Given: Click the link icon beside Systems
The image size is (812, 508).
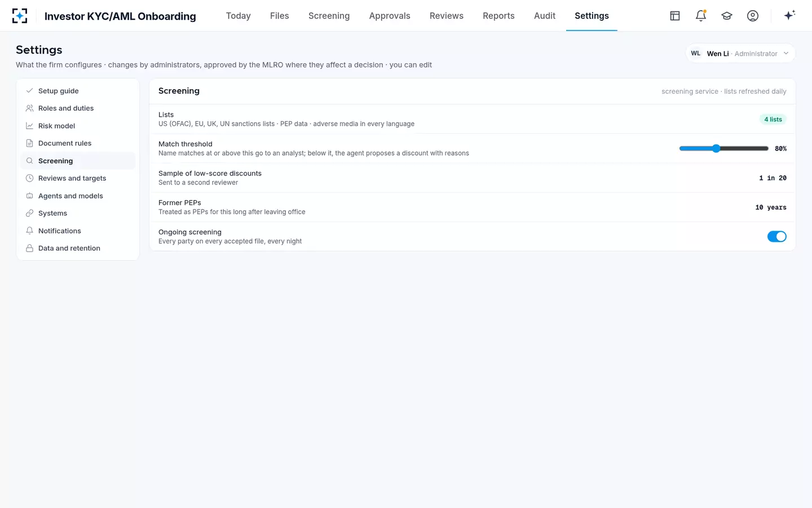Looking at the screenshot, I should pos(29,213).
